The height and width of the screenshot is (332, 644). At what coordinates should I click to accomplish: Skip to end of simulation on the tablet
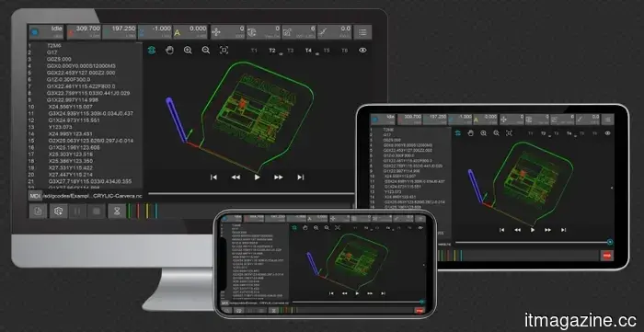pyautogui.click(x=563, y=230)
